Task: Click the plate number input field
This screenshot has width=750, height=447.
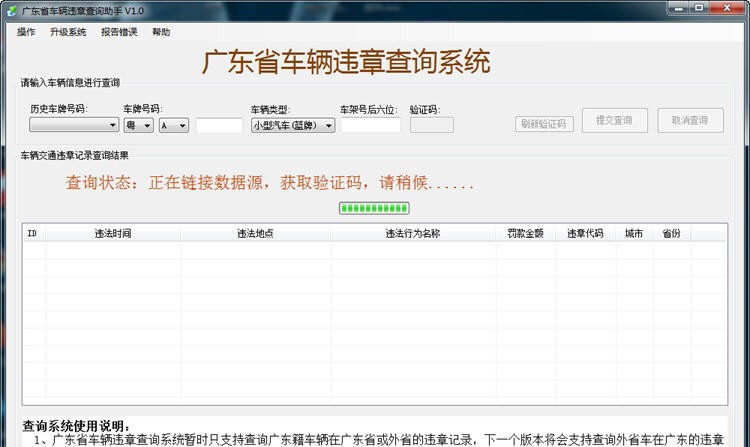Action: pos(219,126)
